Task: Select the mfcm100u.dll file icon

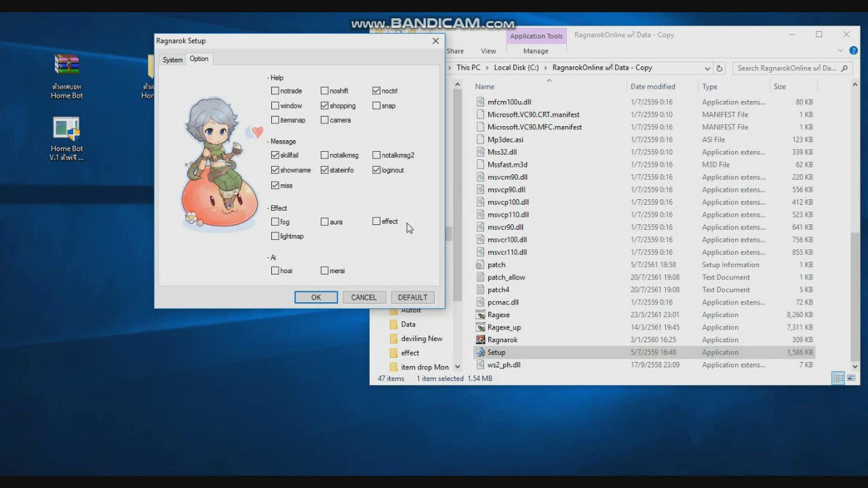Action: [x=481, y=102]
